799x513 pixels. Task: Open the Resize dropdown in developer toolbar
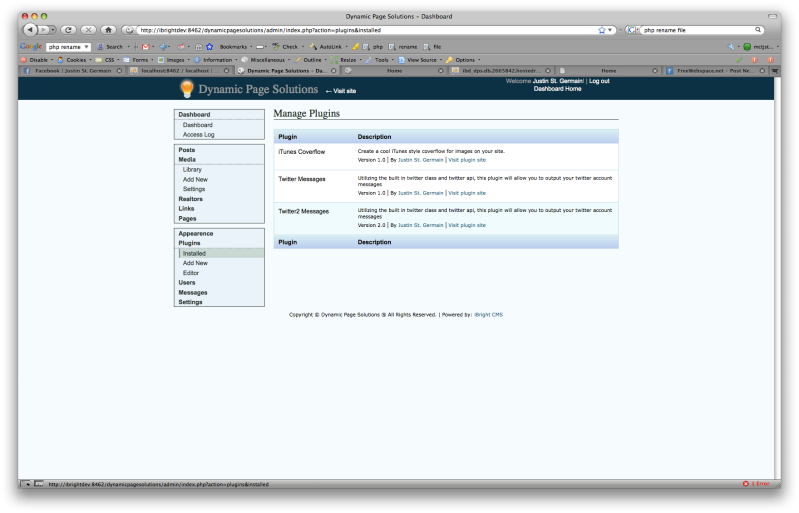click(346, 60)
